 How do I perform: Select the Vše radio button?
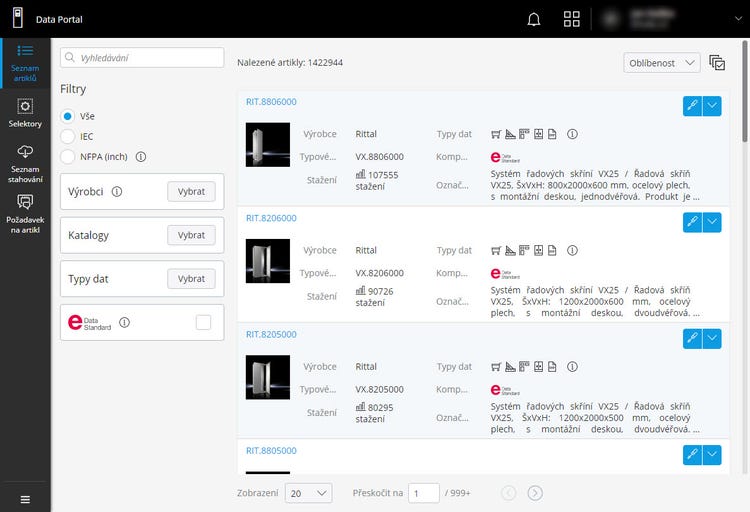tap(68, 116)
